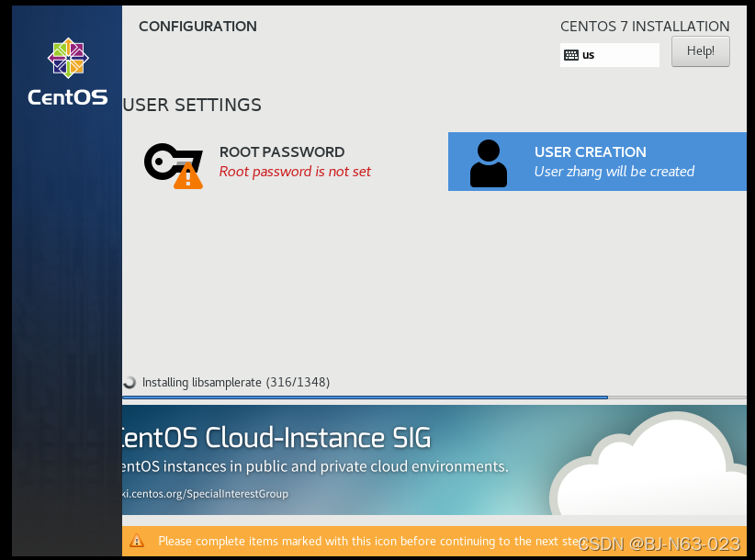
Task: Click 'Installing libsamplerate (316/1348)' status
Action: coord(236,383)
